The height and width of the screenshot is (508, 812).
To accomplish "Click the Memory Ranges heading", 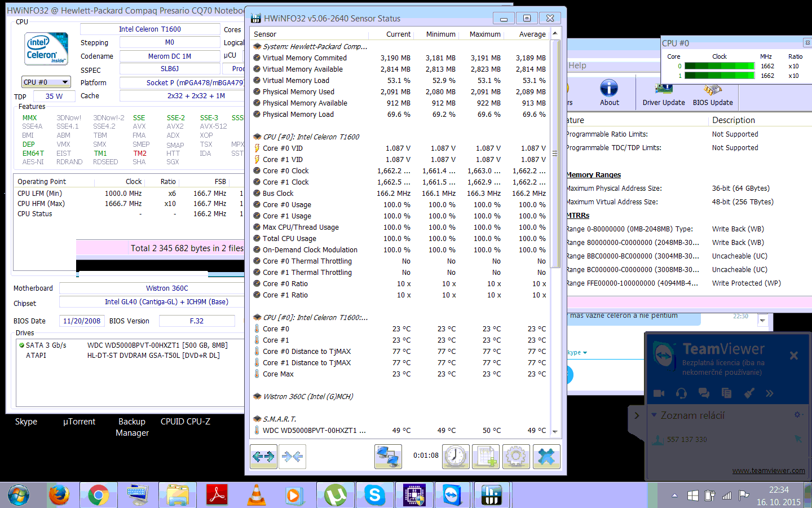I will point(594,174).
